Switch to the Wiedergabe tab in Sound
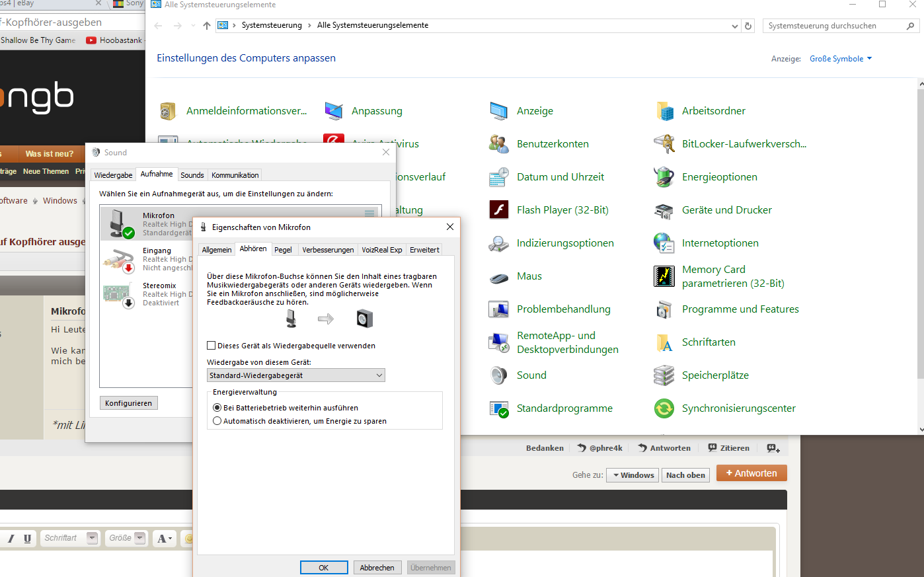924x577 pixels. [x=113, y=175]
